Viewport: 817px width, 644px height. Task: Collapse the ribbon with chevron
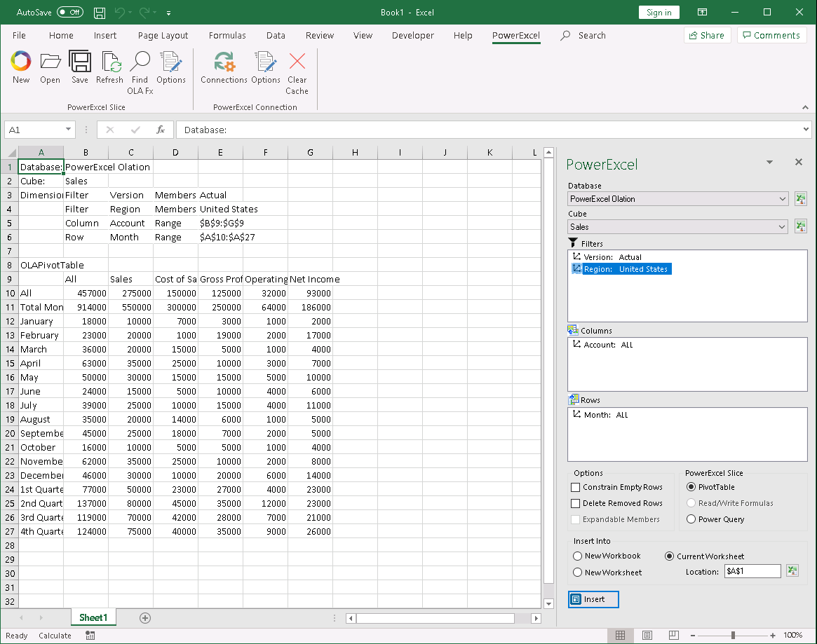[x=805, y=107]
